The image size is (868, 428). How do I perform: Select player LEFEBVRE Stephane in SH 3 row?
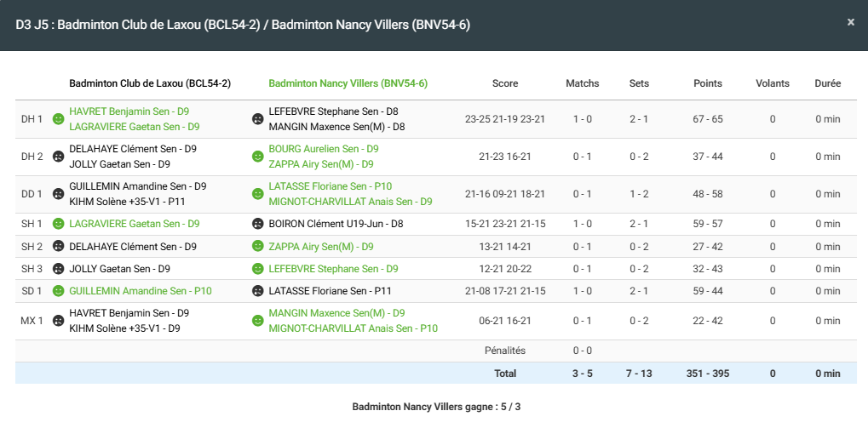tap(333, 269)
